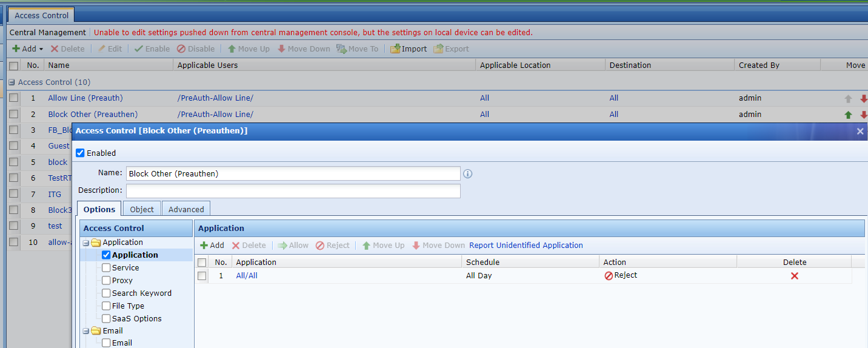This screenshot has width=868, height=348.
Task: Select checkbox for Allow Line (Preauth) row
Action: (13, 98)
